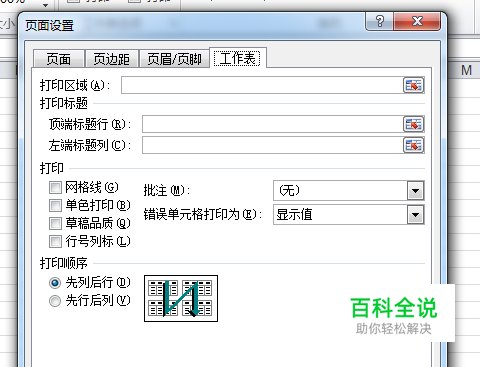
Task: Click column M header in the spreadsheet
Action: click(466, 70)
